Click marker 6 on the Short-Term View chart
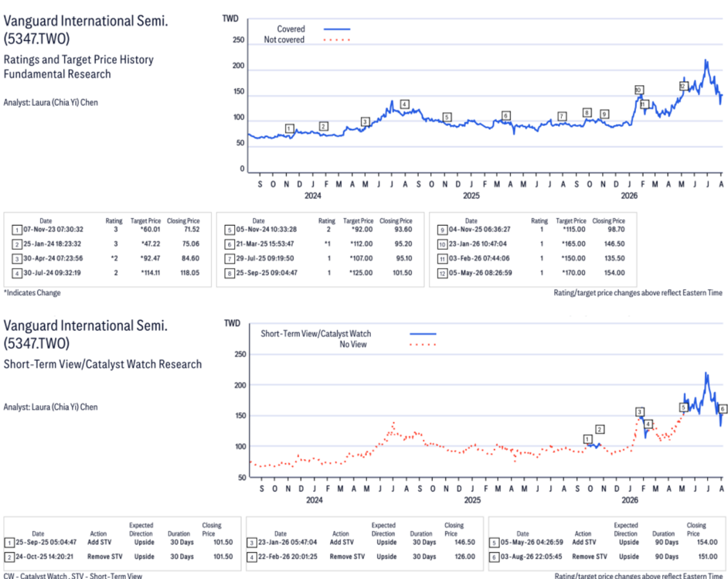The height and width of the screenshot is (579, 728). (x=723, y=409)
